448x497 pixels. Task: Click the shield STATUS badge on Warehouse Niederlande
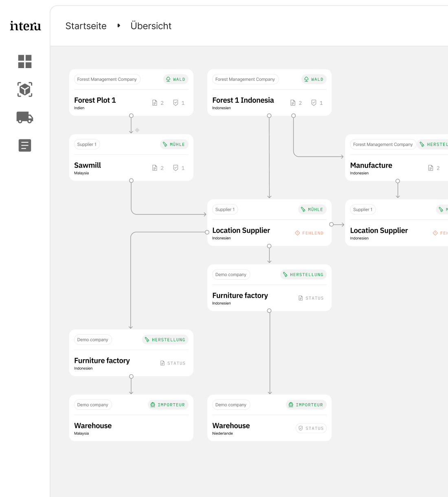pos(311,428)
